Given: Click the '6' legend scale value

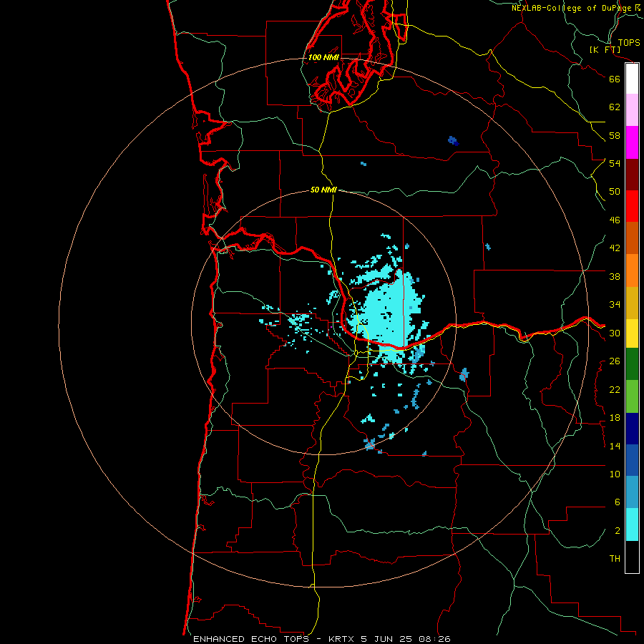Looking at the screenshot, I should pos(618,502).
